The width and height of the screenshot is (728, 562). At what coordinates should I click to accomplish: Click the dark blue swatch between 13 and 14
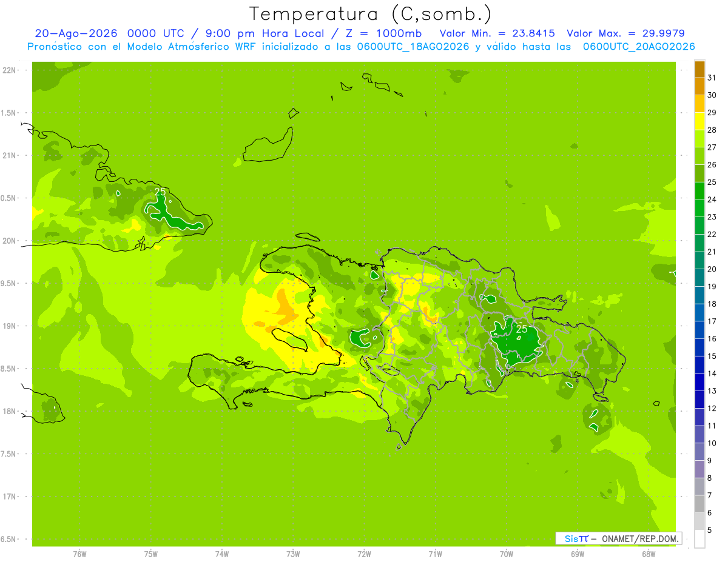[699, 382]
